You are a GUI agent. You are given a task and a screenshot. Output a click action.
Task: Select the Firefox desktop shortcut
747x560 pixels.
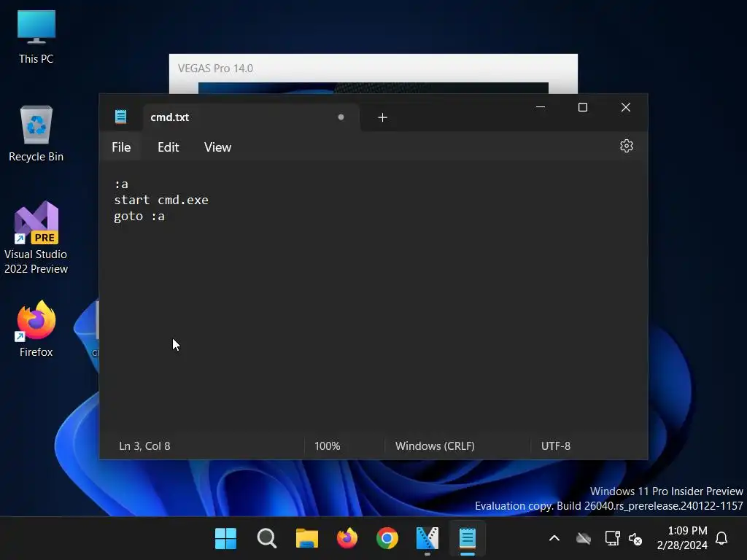(36, 329)
